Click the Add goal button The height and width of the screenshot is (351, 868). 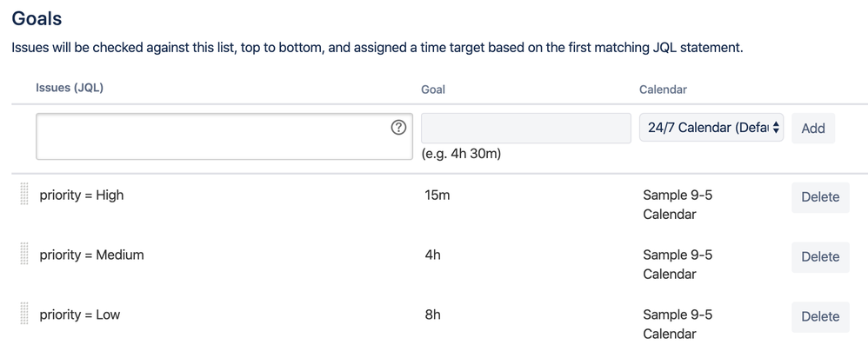(813, 129)
